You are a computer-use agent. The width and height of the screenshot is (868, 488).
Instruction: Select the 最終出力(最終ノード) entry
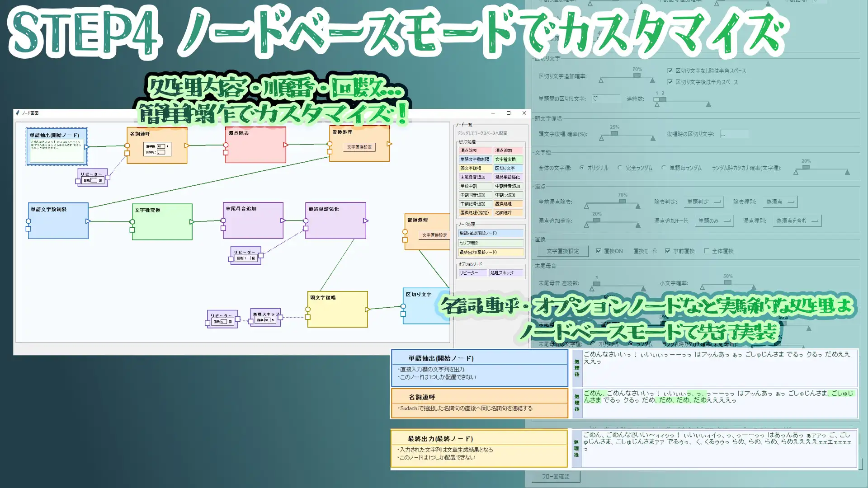(491, 253)
